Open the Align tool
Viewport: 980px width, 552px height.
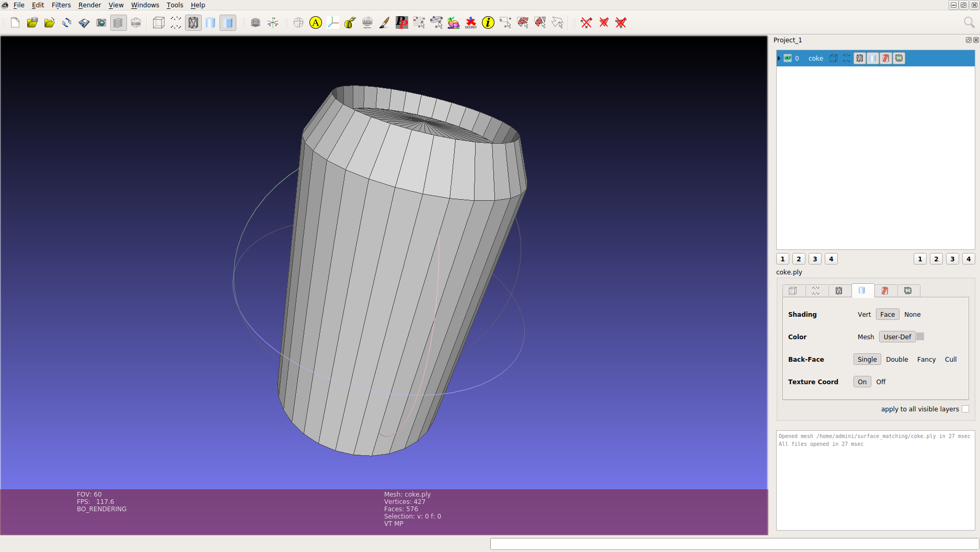(367, 22)
